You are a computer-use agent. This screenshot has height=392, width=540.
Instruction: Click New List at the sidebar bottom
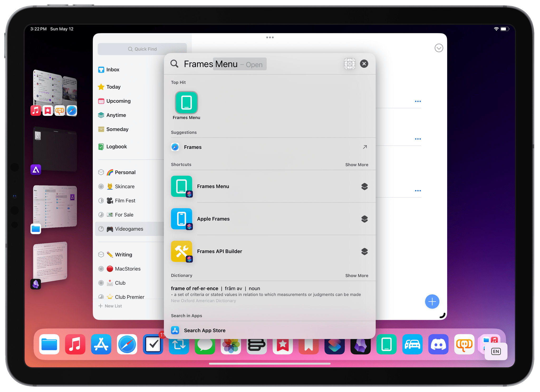110,306
